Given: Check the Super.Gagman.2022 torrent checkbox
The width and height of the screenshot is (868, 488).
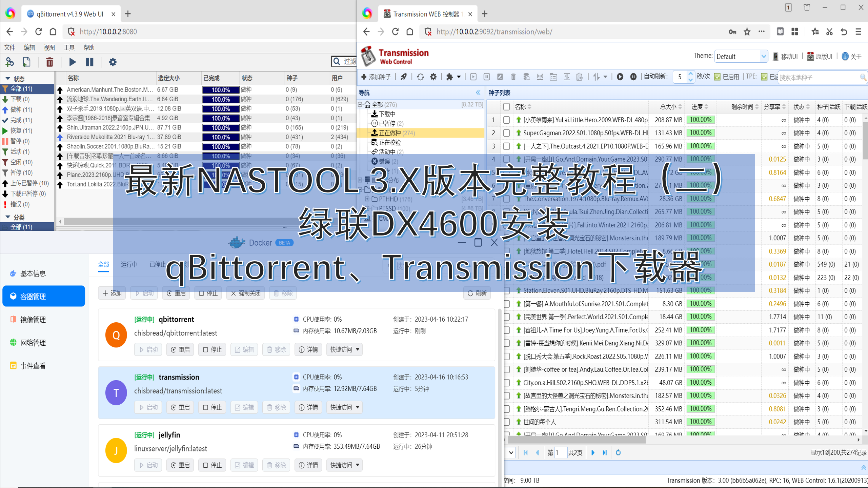Looking at the screenshot, I should click(506, 133).
